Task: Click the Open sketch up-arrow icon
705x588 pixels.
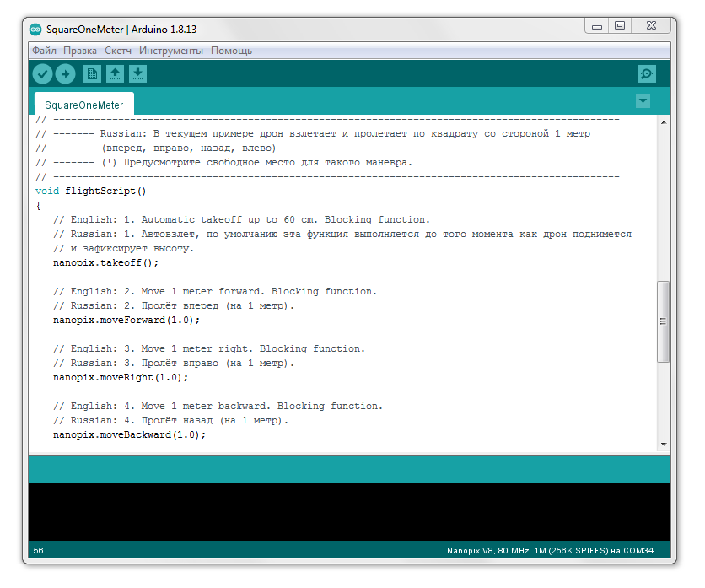Action: click(115, 73)
